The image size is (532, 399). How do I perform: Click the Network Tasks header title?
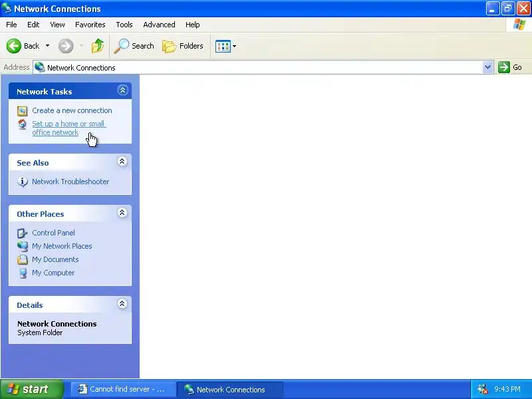[x=45, y=92]
